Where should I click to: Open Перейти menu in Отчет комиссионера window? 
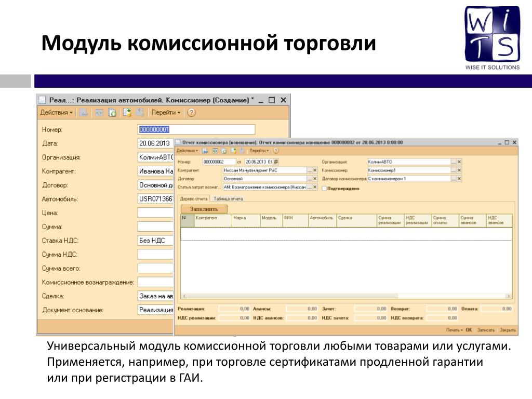coord(259,151)
